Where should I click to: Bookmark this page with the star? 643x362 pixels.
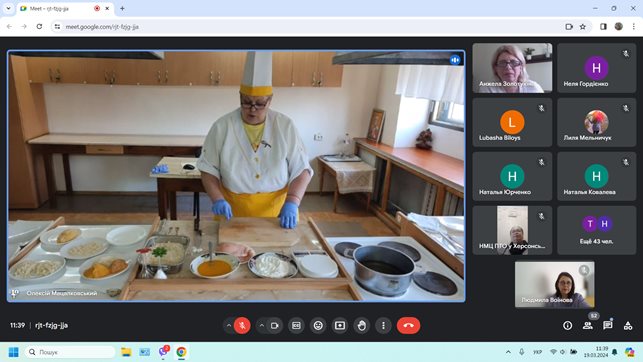(x=583, y=27)
